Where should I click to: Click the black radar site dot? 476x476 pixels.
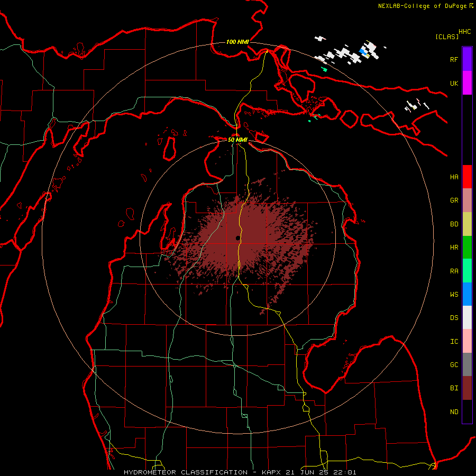point(237,238)
